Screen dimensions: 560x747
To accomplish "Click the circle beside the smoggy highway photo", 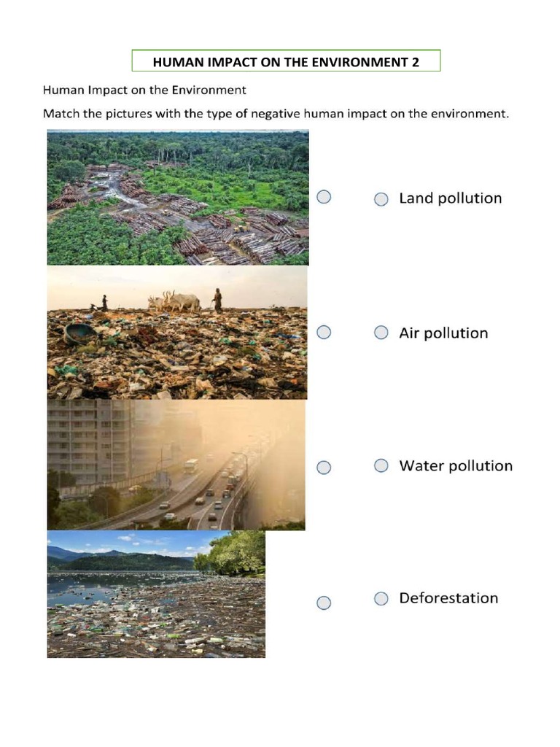I will [324, 468].
